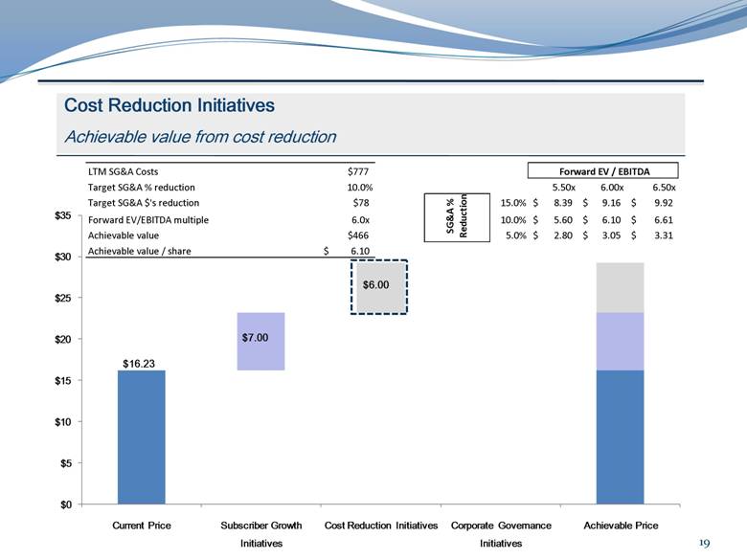This screenshot has height=560, width=747.
Task: Select the blue bottom segment of Achievable Price bar
Action: 620,436
